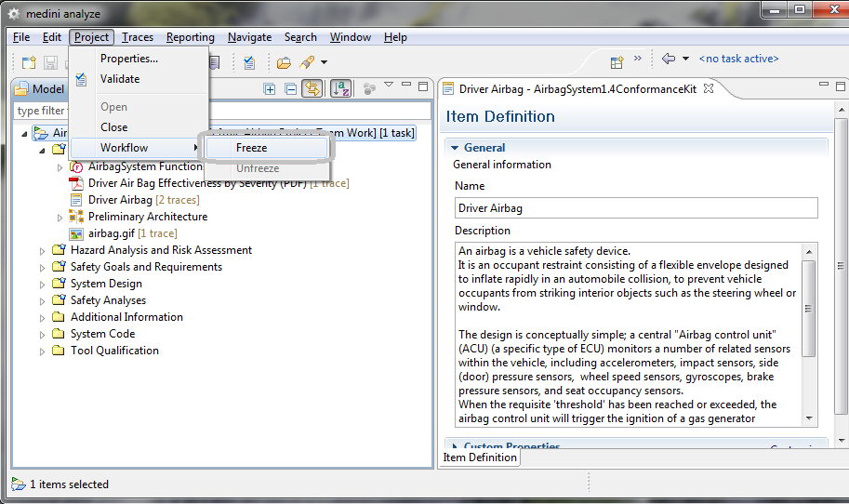The height and width of the screenshot is (504, 849).
Task: Click the open folder toolbar icon
Action: click(x=284, y=62)
